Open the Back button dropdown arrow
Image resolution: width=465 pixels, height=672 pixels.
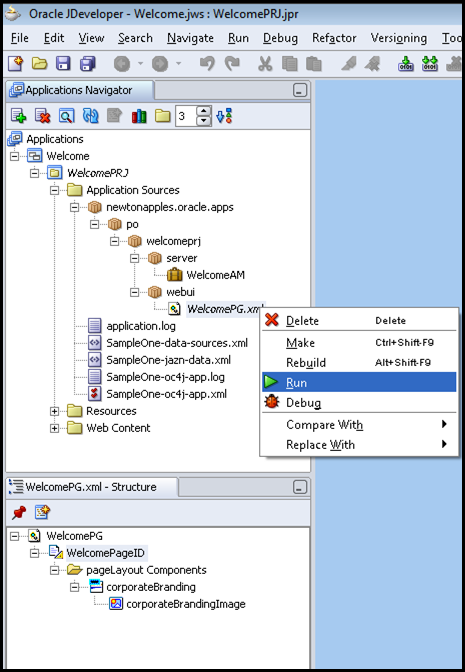point(141,64)
